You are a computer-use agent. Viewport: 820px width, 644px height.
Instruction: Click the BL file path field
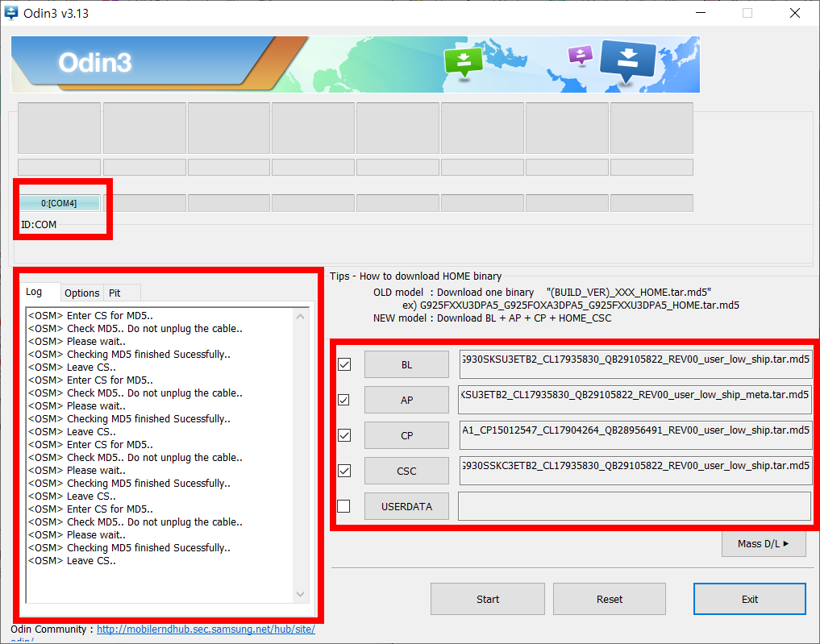(x=635, y=364)
